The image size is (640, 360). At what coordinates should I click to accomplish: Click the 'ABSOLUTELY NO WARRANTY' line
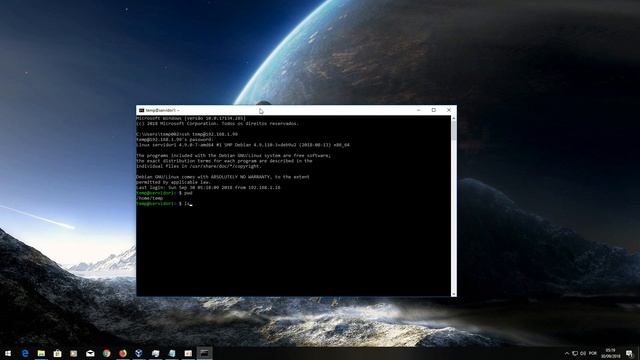(222, 177)
